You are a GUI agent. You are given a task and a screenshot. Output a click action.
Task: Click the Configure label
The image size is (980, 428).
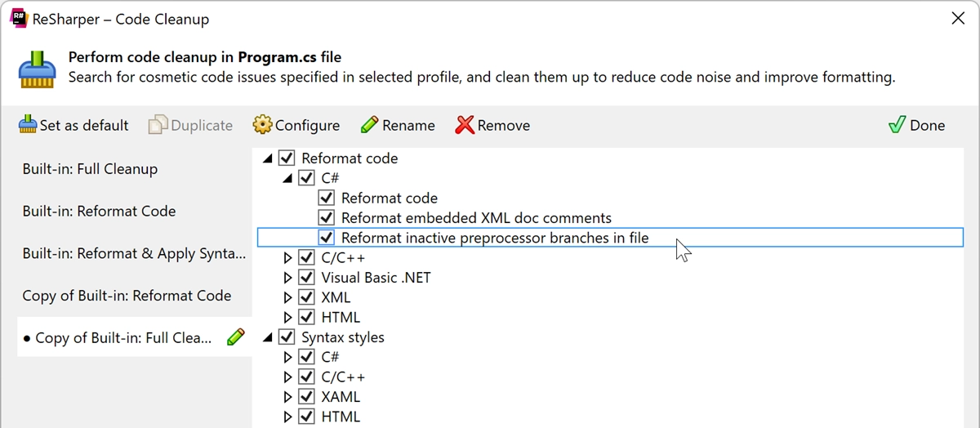point(307,125)
